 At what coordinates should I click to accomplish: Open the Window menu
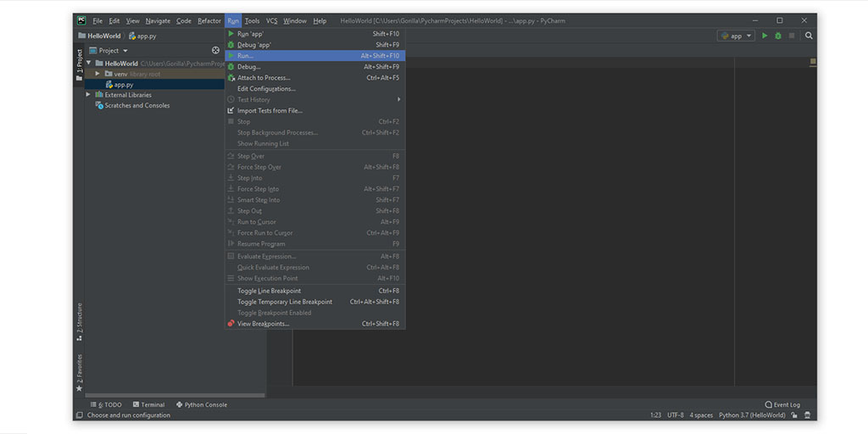tap(295, 21)
